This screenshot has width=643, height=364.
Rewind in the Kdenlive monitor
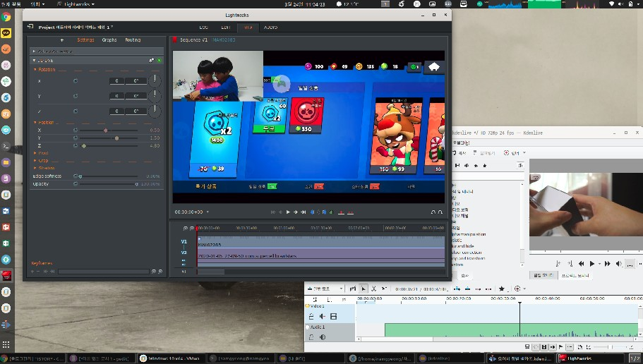(581, 264)
